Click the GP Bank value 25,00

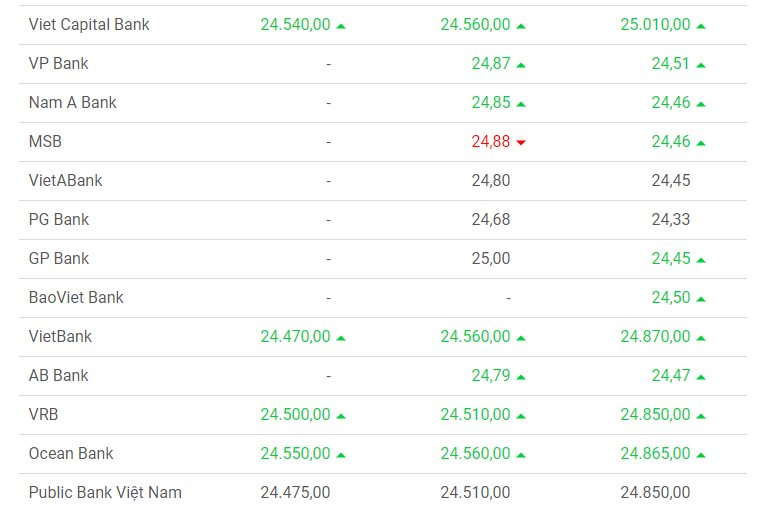pos(490,258)
